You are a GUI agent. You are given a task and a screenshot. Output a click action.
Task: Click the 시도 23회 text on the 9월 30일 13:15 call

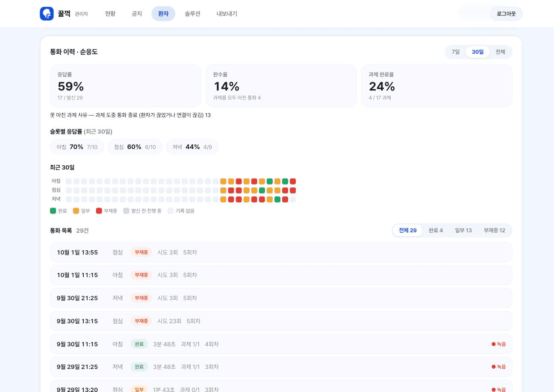coord(169,321)
